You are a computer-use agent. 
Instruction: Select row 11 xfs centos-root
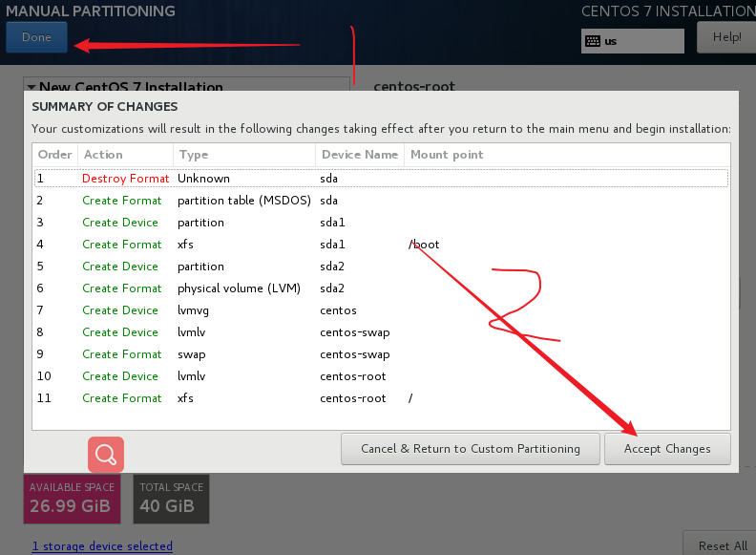click(x=381, y=398)
